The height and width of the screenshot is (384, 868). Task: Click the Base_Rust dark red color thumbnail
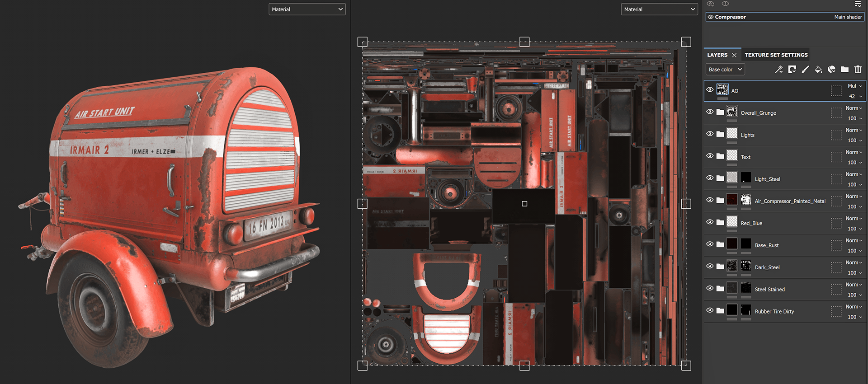pos(732,244)
